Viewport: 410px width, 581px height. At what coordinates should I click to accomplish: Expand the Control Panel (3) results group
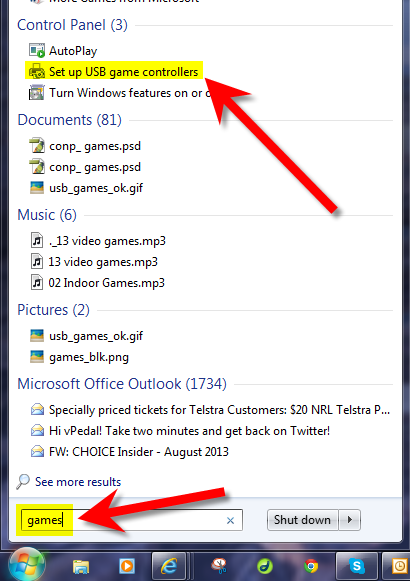[72, 25]
